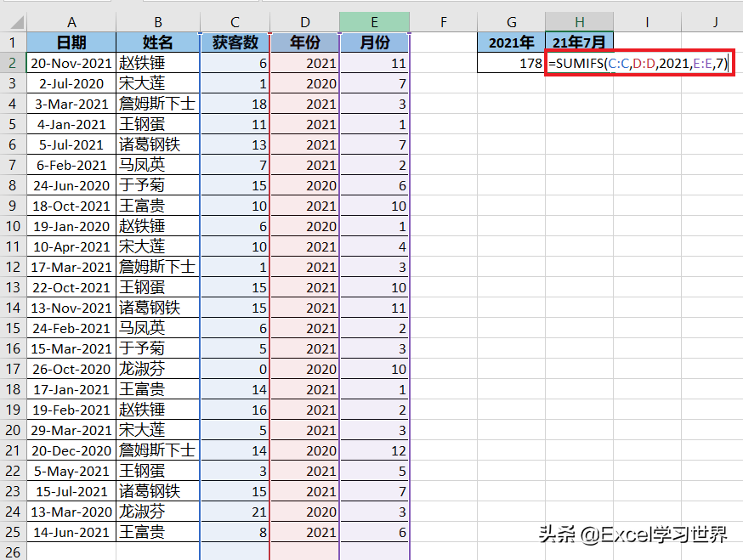This screenshot has width=743, height=560.
Task: Click the 月份 header cell
Action: coord(374,42)
